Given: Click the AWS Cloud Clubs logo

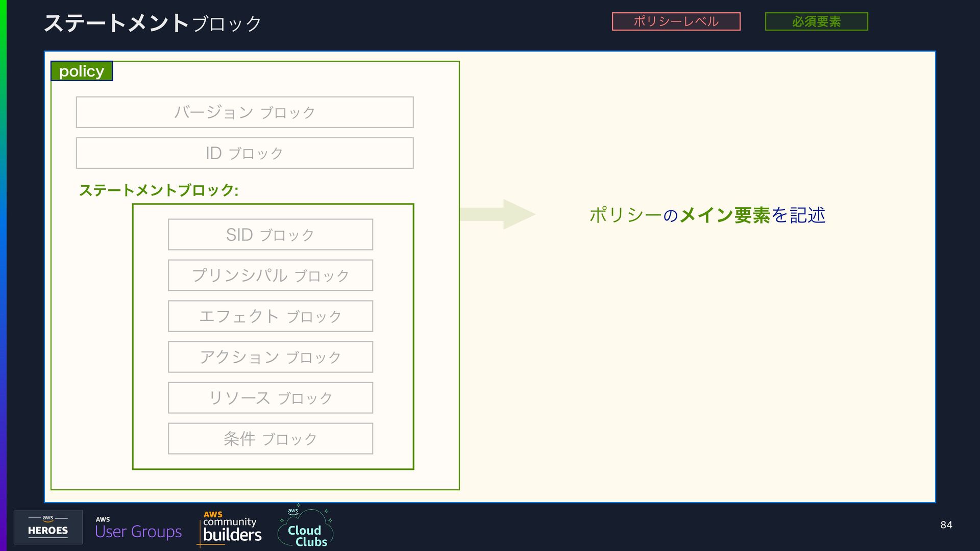Looking at the screenshot, I should pyautogui.click(x=305, y=527).
